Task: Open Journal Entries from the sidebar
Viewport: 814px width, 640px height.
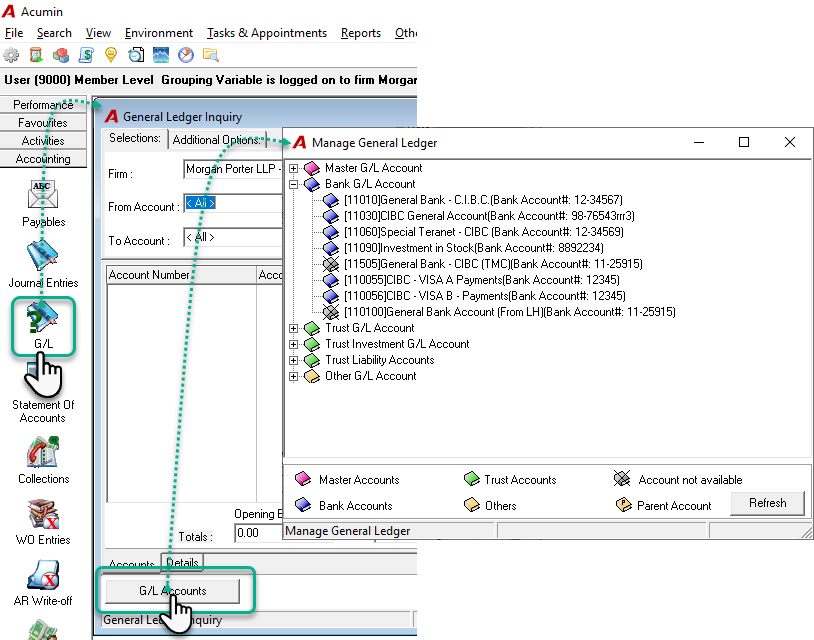Action: (x=43, y=264)
